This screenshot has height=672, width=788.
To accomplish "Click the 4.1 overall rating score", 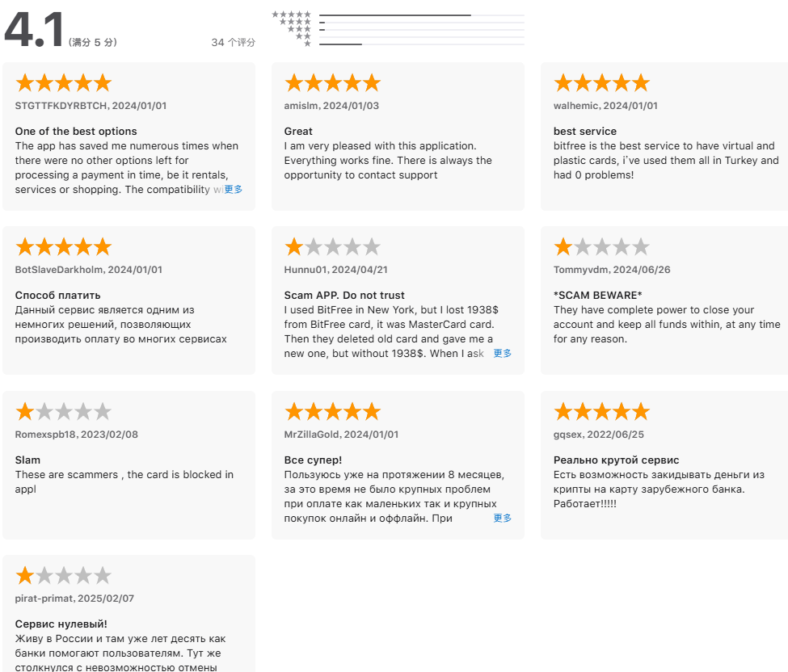I will click(34, 31).
